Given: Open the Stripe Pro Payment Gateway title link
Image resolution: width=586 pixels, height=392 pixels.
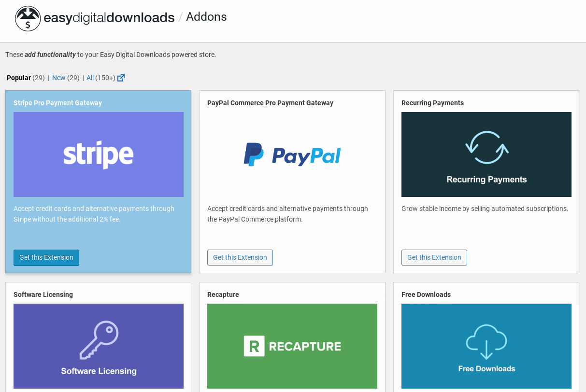Looking at the screenshot, I should [57, 102].
